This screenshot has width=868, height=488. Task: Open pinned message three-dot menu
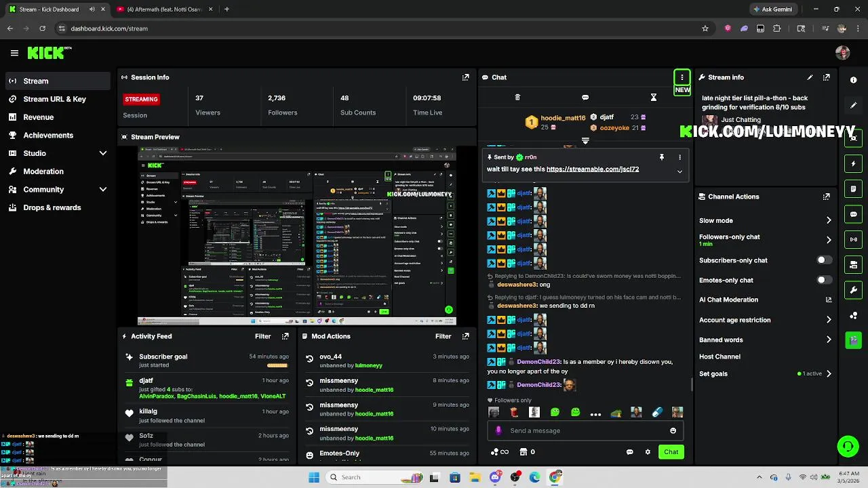coord(680,157)
